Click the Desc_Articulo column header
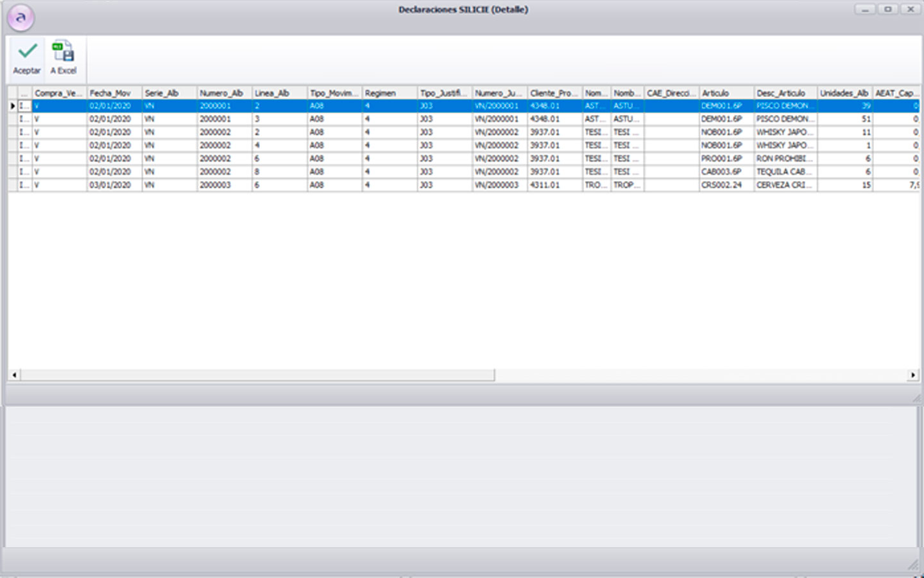 [784, 93]
